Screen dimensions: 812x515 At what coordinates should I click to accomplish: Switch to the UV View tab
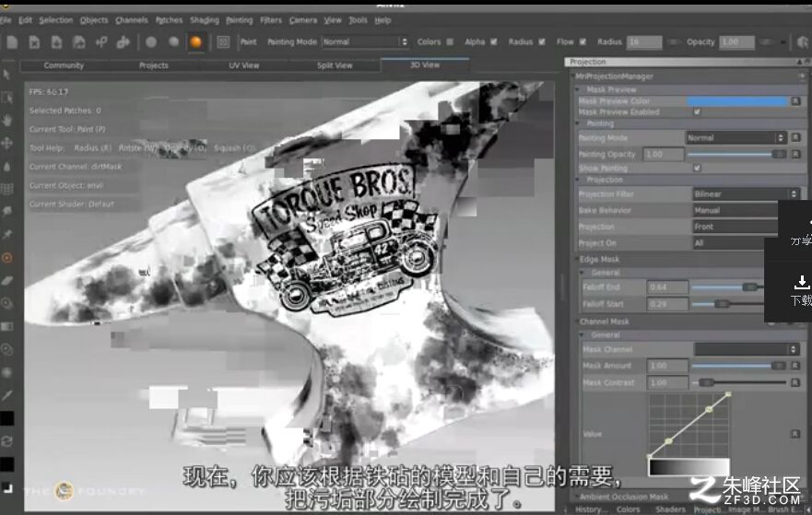point(244,65)
